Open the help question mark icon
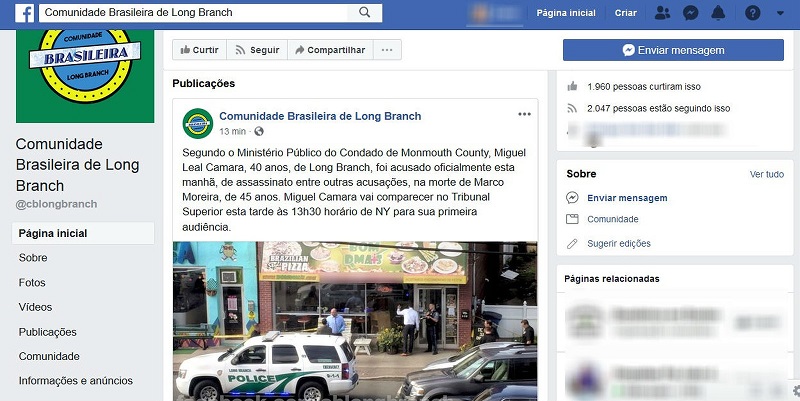This screenshot has height=401, width=800. [x=753, y=13]
